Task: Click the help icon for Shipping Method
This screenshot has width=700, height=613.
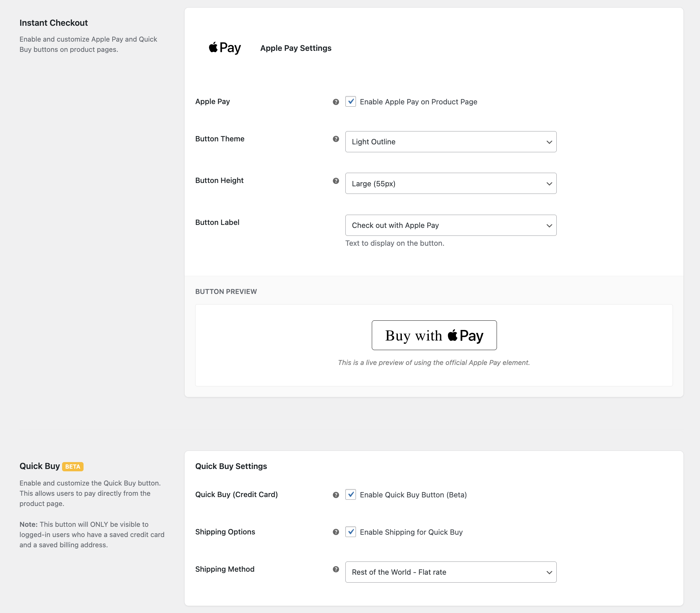Action: (x=336, y=569)
